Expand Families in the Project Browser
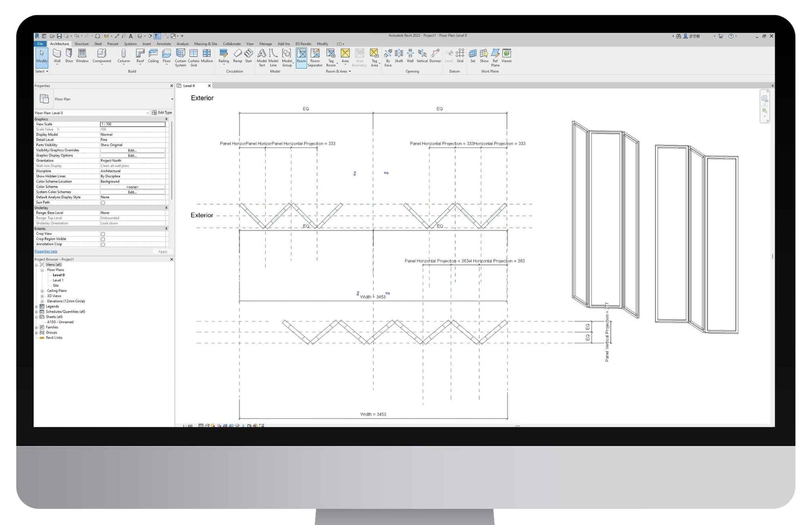This screenshot has width=812, height=525. coord(37,327)
